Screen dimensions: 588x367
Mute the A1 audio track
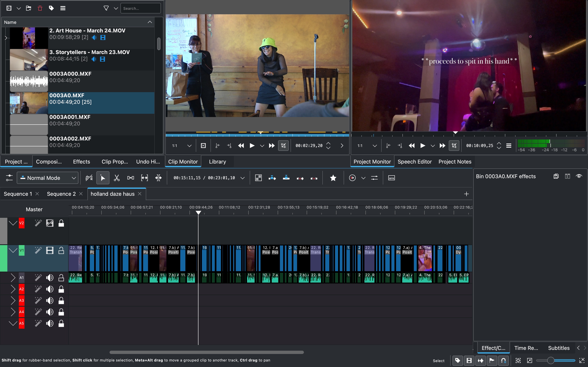pos(50,277)
